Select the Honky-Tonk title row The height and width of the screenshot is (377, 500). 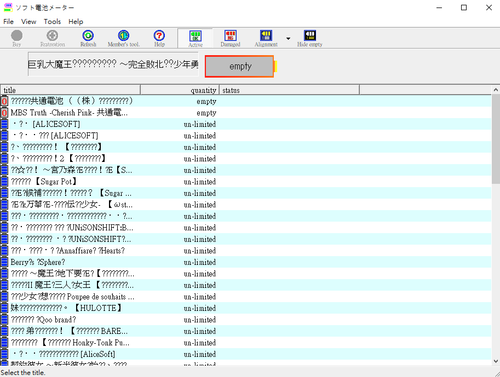pos(246,343)
